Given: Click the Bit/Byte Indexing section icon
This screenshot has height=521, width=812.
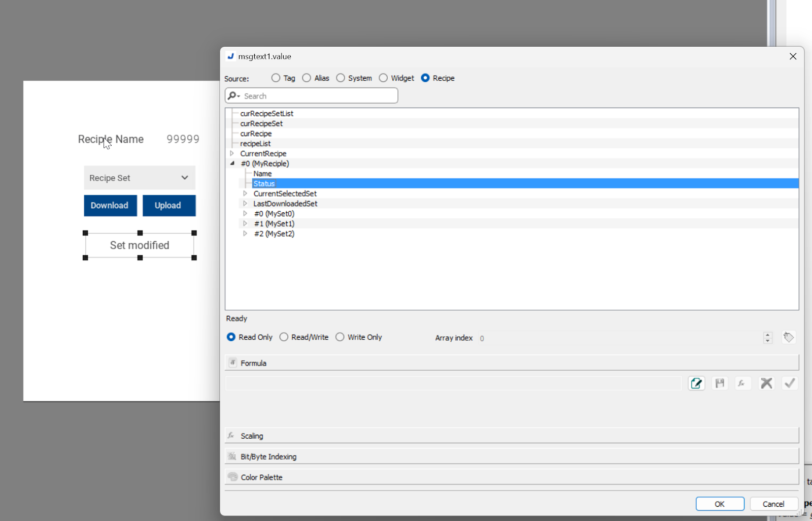Looking at the screenshot, I should pos(232,457).
